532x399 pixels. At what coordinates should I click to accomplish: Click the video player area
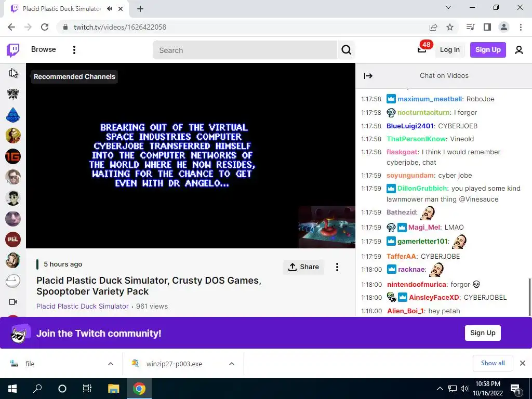point(191,155)
